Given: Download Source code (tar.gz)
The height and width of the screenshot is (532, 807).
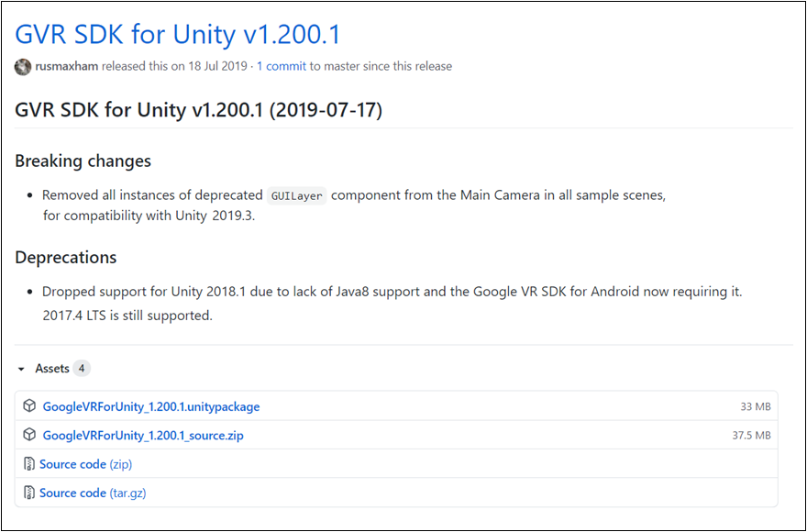Looking at the screenshot, I should pyautogui.click(x=93, y=493).
